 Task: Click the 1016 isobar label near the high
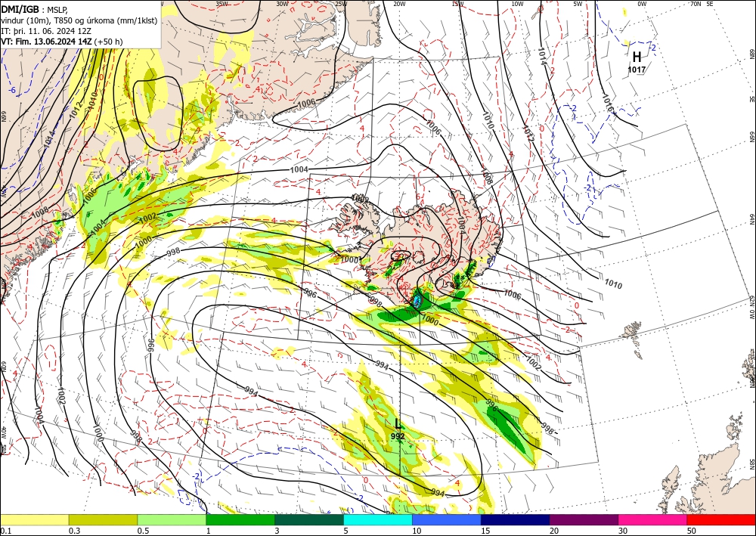[x=608, y=103]
